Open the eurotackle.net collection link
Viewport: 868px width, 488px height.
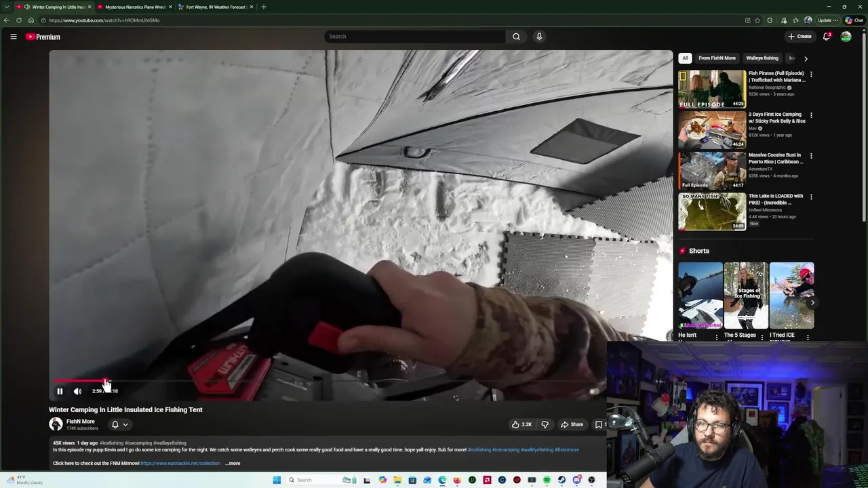tap(180, 464)
